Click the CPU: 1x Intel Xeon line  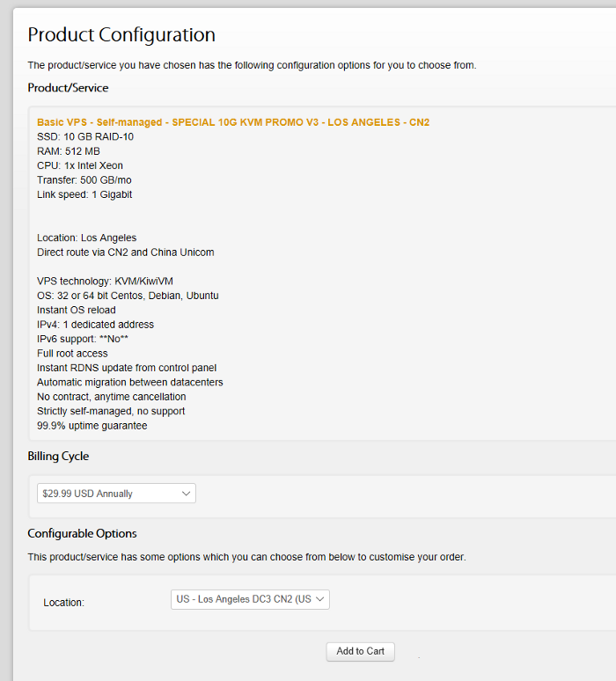click(x=80, y=165)
